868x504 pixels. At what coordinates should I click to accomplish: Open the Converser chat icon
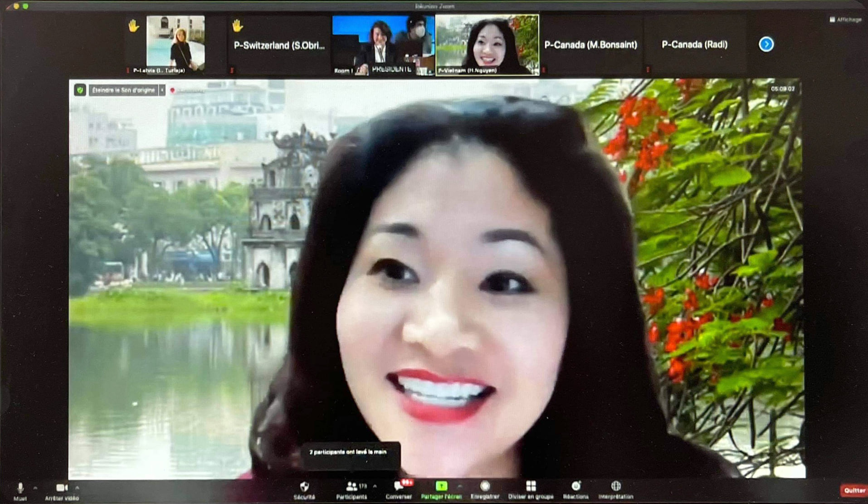tap(399, 487)
